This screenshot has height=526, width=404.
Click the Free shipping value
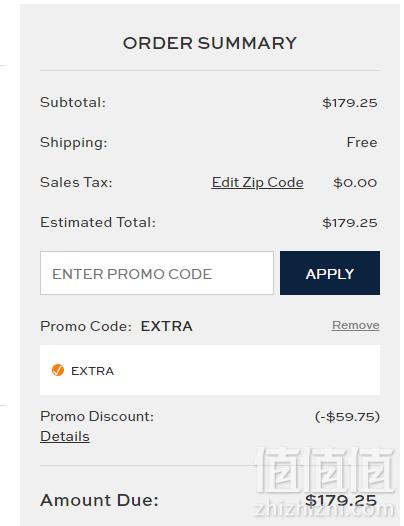[362, 142]
